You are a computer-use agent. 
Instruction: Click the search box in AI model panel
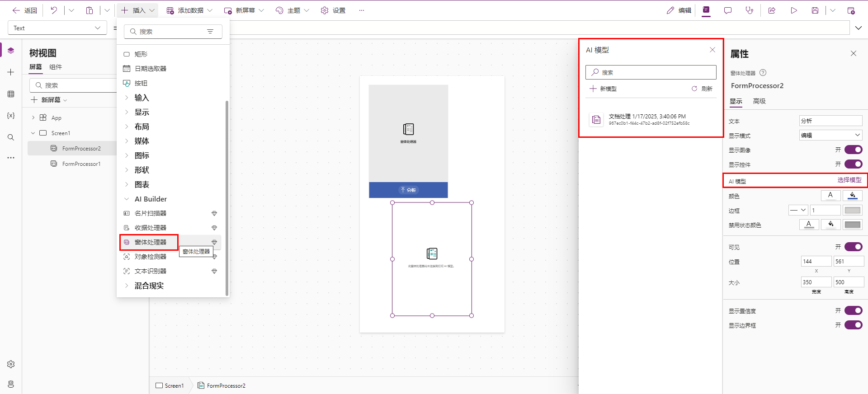point(651,72)
